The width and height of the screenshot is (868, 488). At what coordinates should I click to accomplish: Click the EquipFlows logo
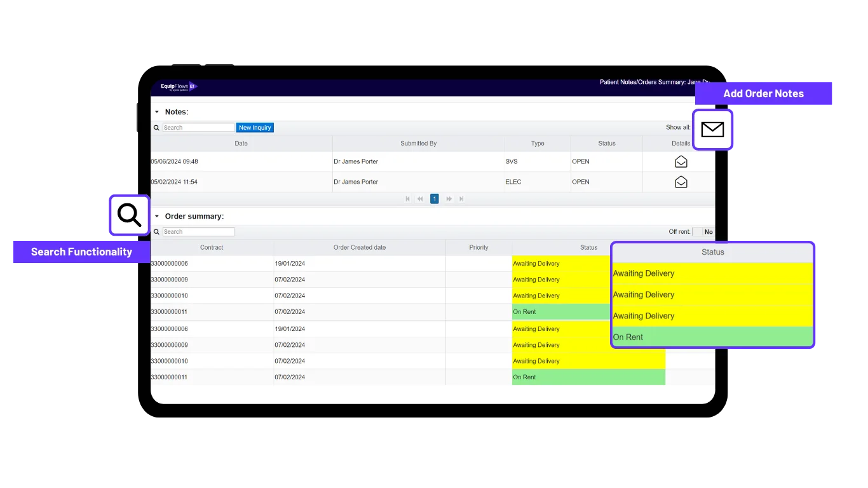[x=179, y=87]
